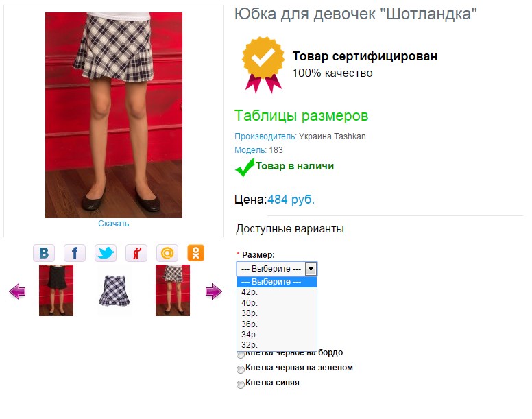Share on Odnoklassniki orange icon

(196, 253)
